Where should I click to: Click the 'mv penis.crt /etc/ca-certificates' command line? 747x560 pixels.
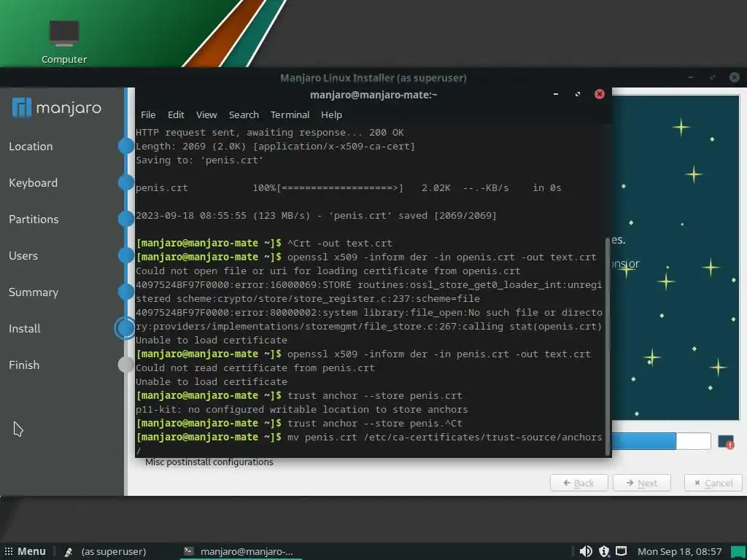click(x=369, y=437)
